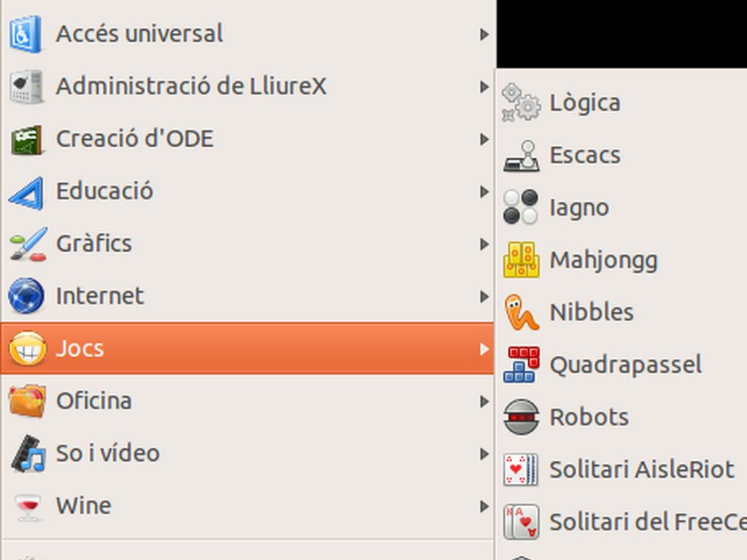This screenshot has width=747, height=560.
Task: Click the Mahjongg yellow tiles icon
Action: (521, 260)
